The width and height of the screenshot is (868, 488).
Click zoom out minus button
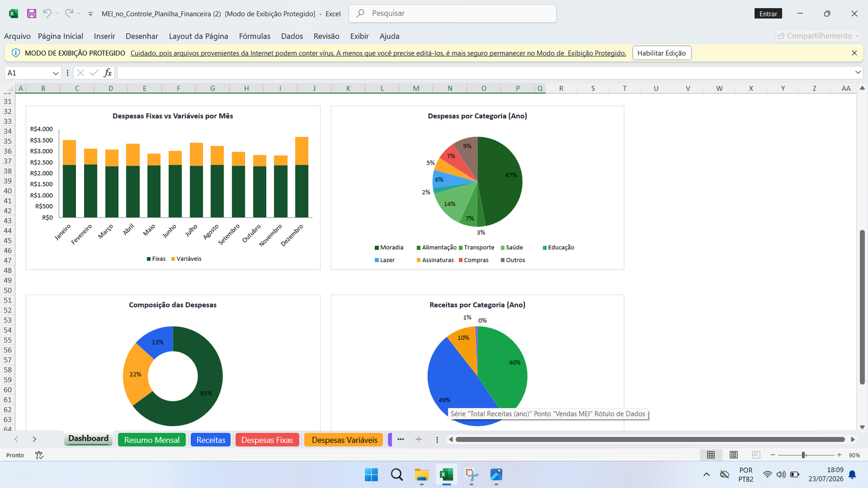[773, 455]
